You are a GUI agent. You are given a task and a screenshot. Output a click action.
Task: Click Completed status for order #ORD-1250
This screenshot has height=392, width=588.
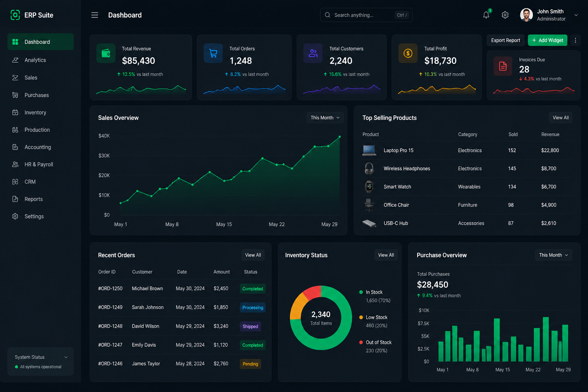[x=253, y=289]
